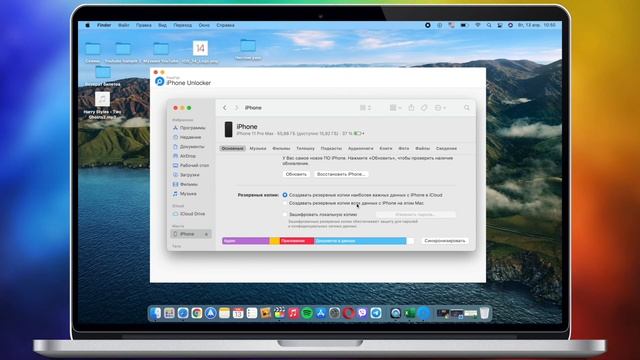This screenshot has height=360, width=640.
Task: Click the iPhone Unlocker logo icon
Action: coord(160,81)
